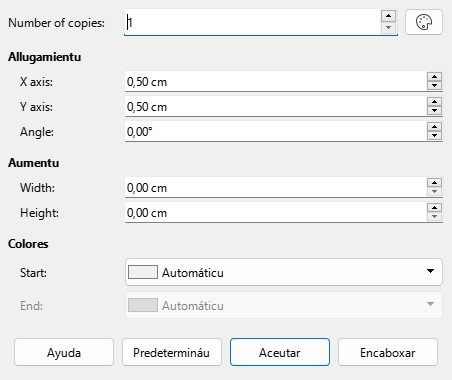Decrease Height value with down arrow
Screen dimensions: 452x380
434,216
